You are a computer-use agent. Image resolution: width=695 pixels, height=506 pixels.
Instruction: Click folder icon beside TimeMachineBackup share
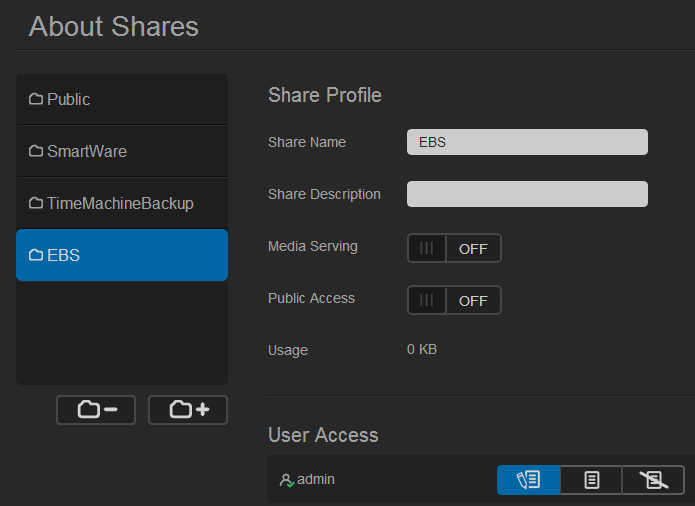(36, 204)
